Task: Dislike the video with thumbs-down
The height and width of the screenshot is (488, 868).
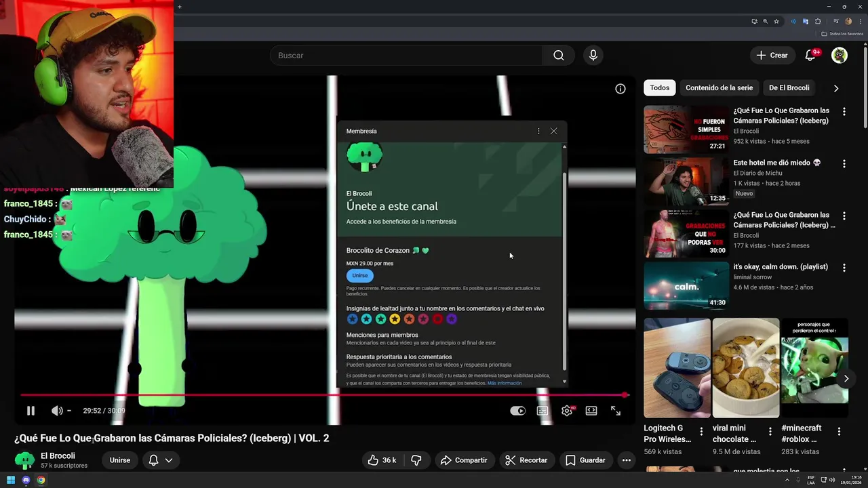Action: point(416,460)
